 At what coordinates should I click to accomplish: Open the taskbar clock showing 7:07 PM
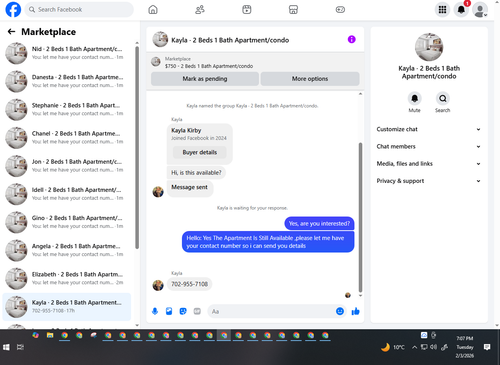click(465, 347)
